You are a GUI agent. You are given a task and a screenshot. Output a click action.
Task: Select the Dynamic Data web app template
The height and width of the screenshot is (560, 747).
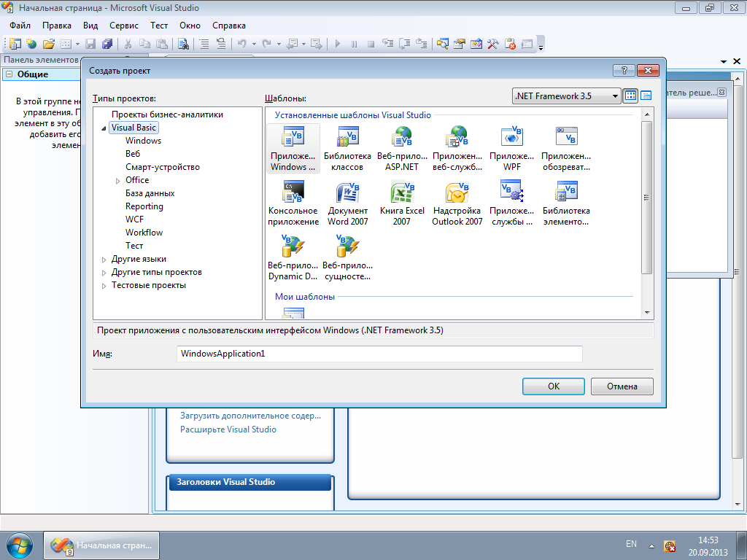293,257
